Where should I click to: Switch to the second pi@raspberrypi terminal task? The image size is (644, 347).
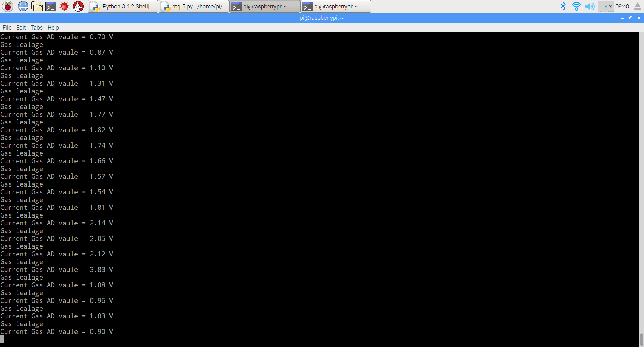click(x=336, y=6)
